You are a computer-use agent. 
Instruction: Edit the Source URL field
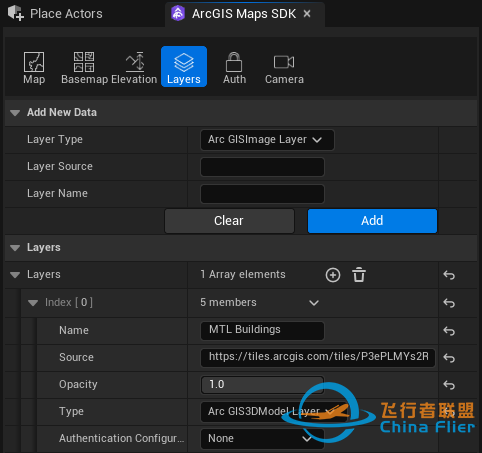coord(318,357)
